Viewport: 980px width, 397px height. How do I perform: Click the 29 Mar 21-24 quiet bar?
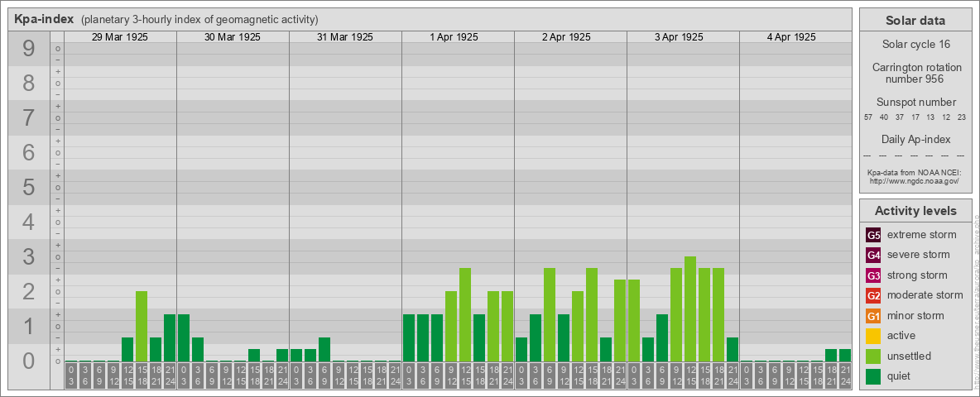click(x=170, y=338)
